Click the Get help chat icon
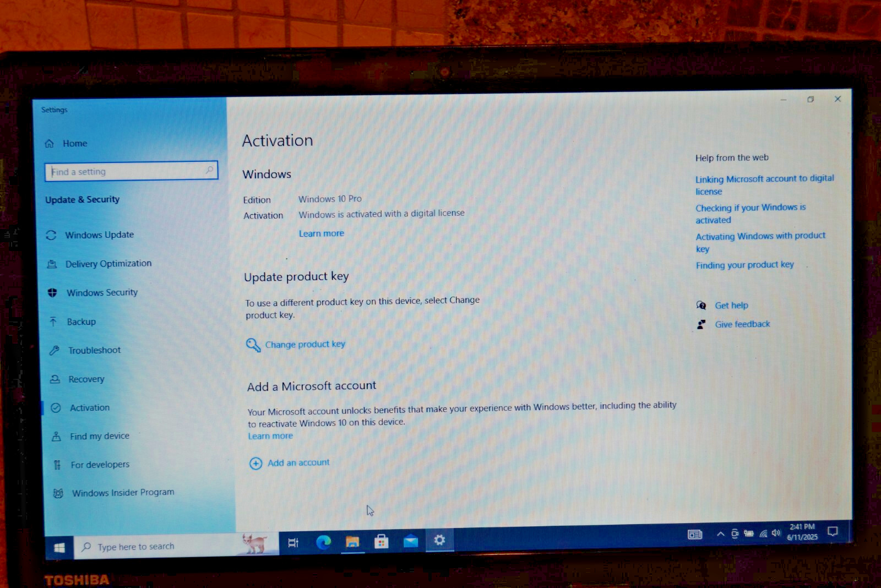Screen dimensions: 881x588 701,306
